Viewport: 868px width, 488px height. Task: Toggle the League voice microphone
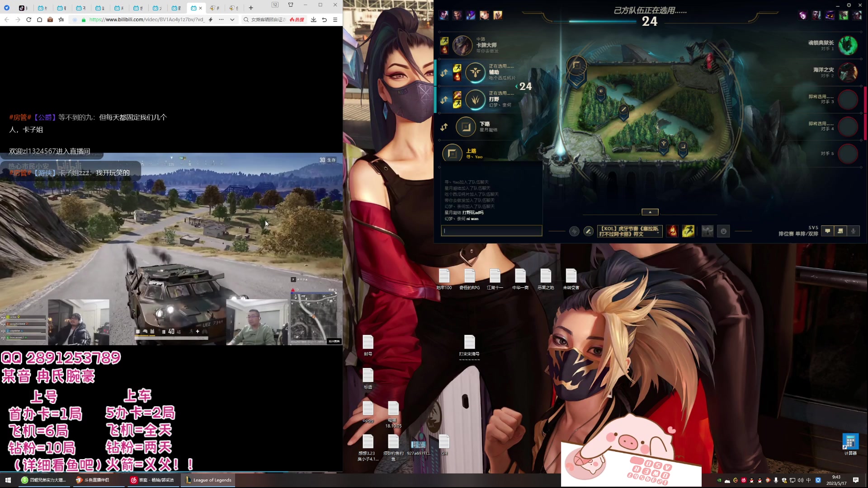(853, 231)
